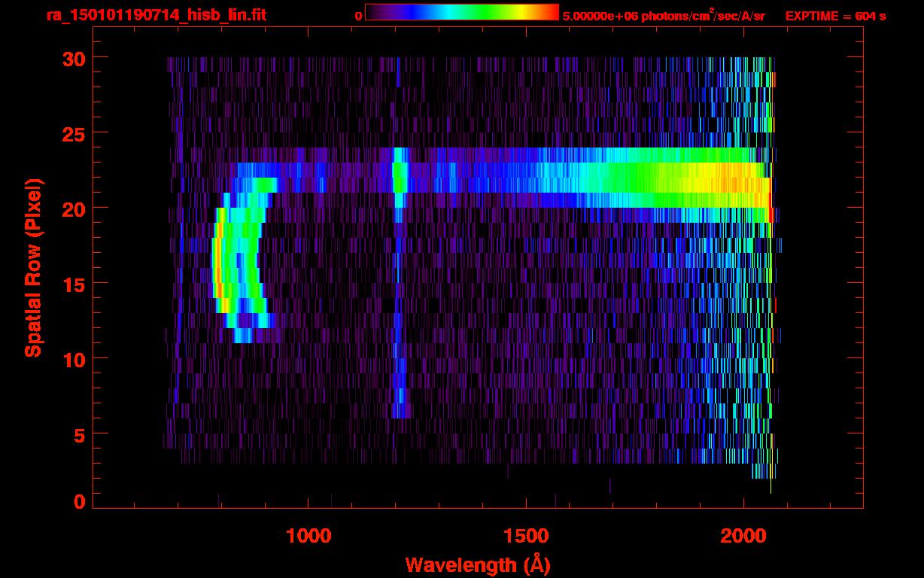Click the 0 tick on spatial row axis
The width and height of the screenshot is (924, 578).
(78, 501)
